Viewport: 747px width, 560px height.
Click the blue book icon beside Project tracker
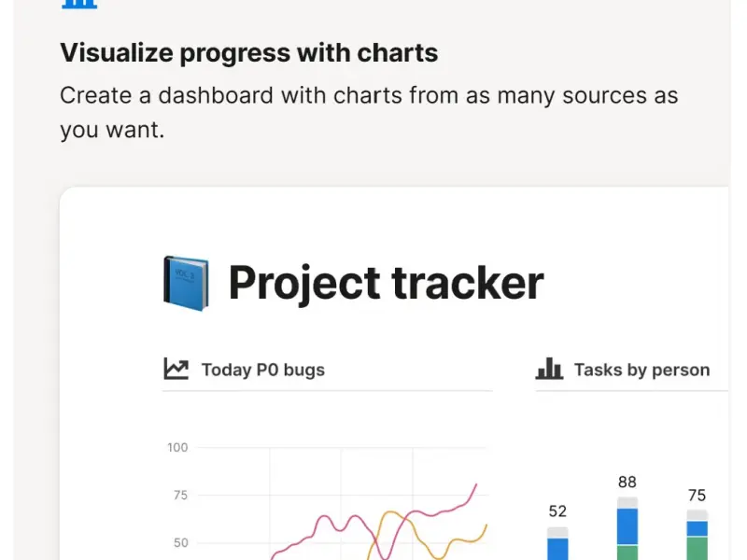tap(186, 284)
